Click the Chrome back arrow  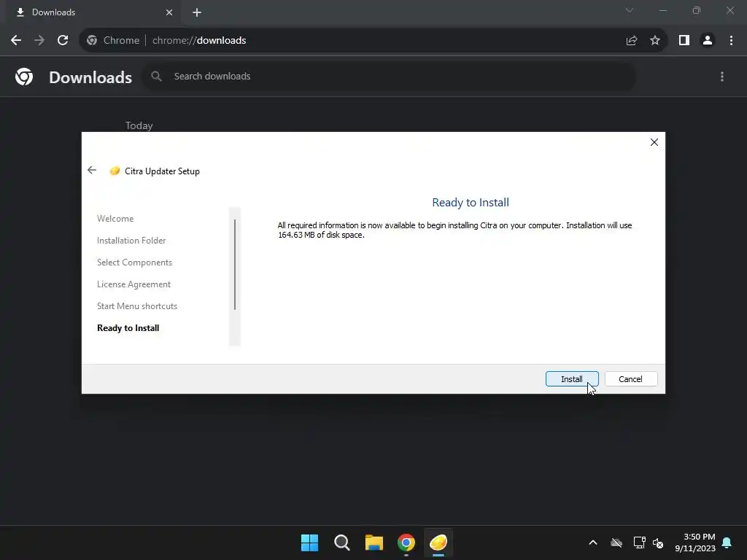(x=16, y=41)
